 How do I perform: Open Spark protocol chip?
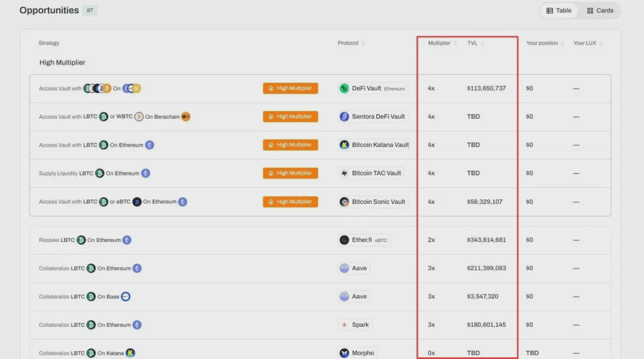(x=355, y=325)
